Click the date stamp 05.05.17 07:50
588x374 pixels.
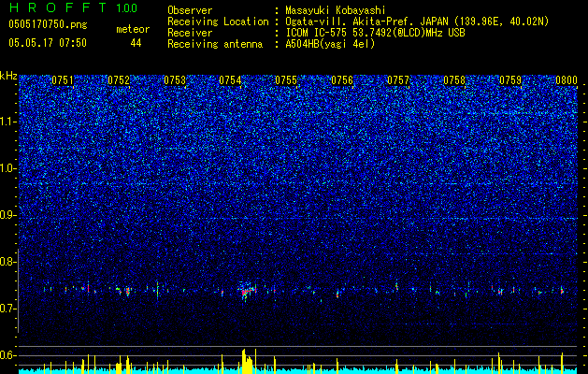[48, 43]
